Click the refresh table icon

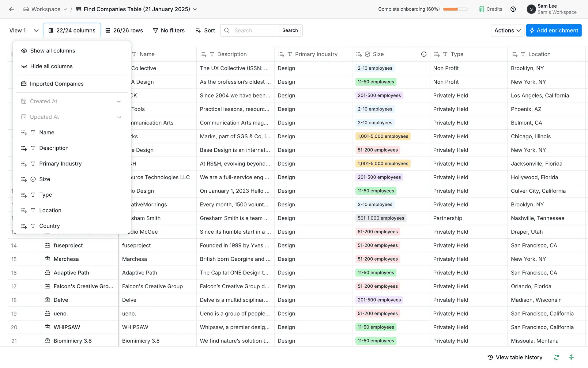tap(556, 357)
